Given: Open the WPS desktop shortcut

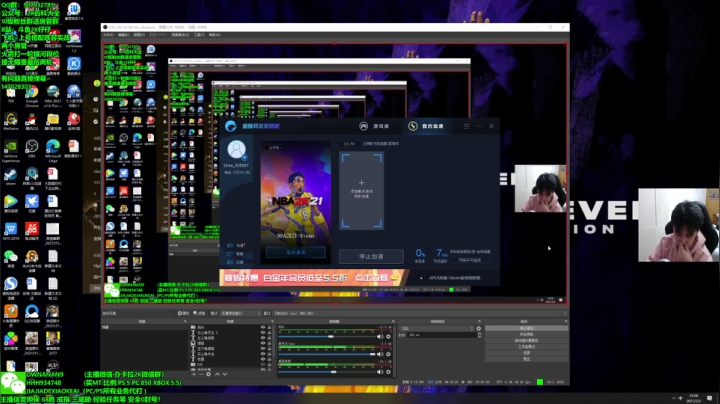Looking at the screenshot, I should tap(11, 230).
